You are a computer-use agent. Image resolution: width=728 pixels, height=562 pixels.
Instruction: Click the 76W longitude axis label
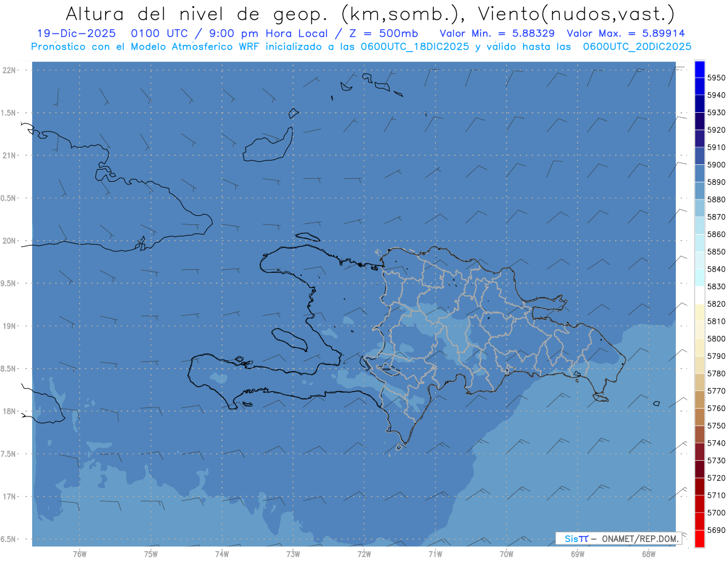pos(79,554)
